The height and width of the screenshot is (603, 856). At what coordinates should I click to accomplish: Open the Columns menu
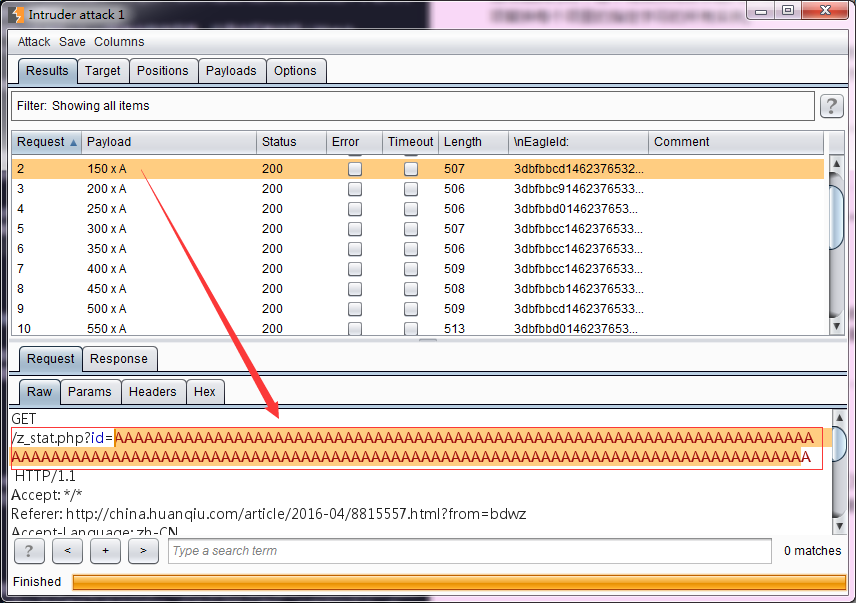(119, 42)
